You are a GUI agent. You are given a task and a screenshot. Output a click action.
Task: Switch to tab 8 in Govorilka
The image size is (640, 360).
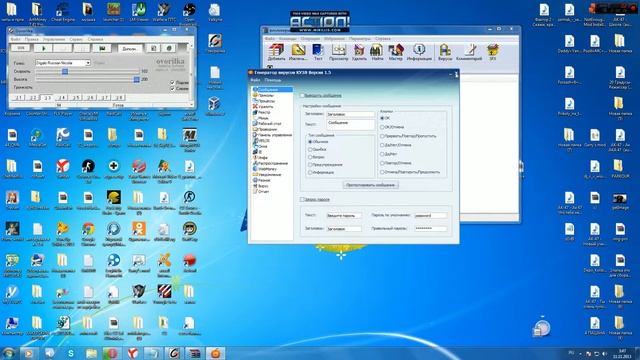pyautogui.click(x=118, y=98)
